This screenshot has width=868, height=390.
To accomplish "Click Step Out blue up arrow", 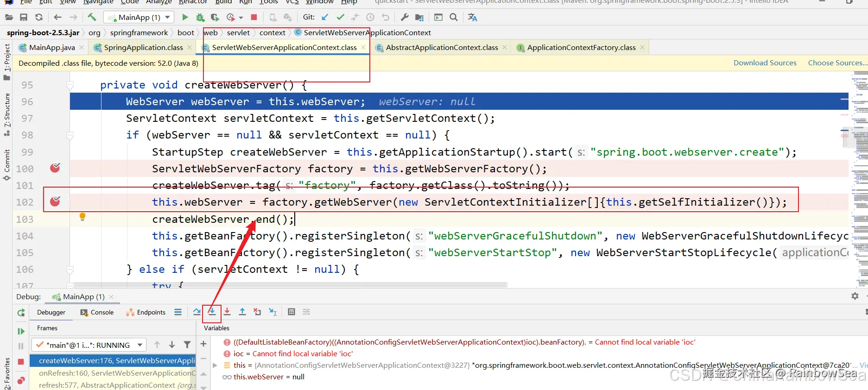I will point(242,312).
